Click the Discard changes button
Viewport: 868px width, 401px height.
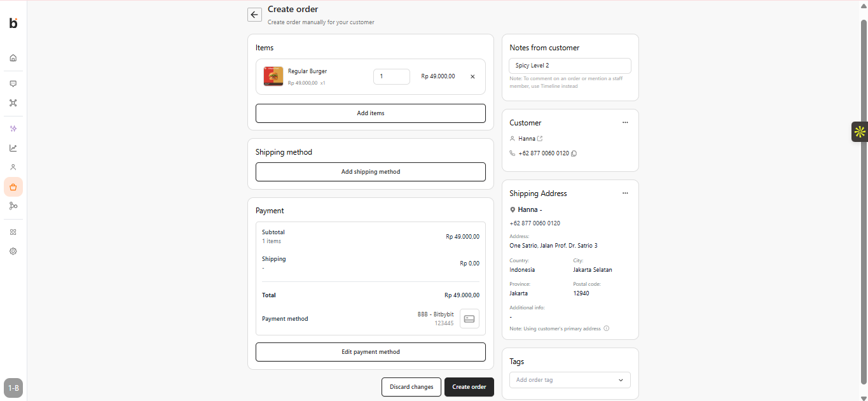(411, 387)
